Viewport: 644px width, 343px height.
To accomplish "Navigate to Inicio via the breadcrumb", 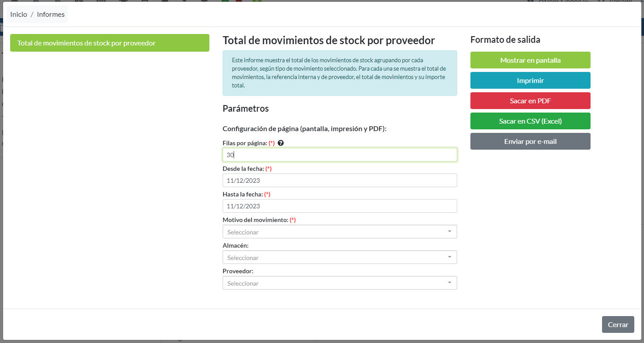I will (x=19, y=14).
